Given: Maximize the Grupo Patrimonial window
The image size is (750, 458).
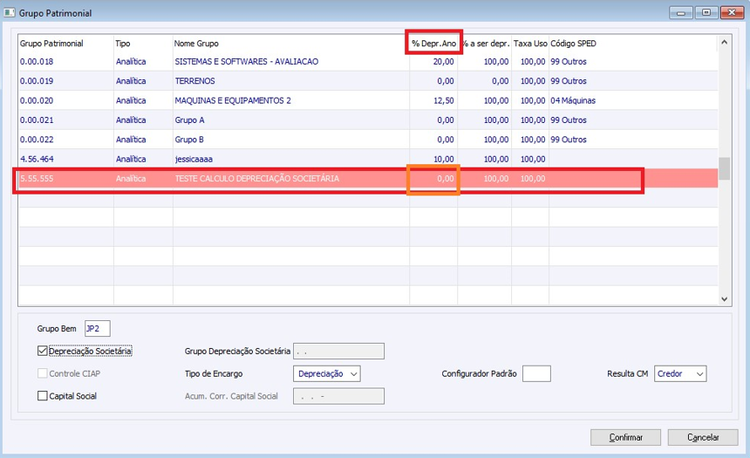Looking at the screenshot, I should pyautogui.click(x=706, y=12).
